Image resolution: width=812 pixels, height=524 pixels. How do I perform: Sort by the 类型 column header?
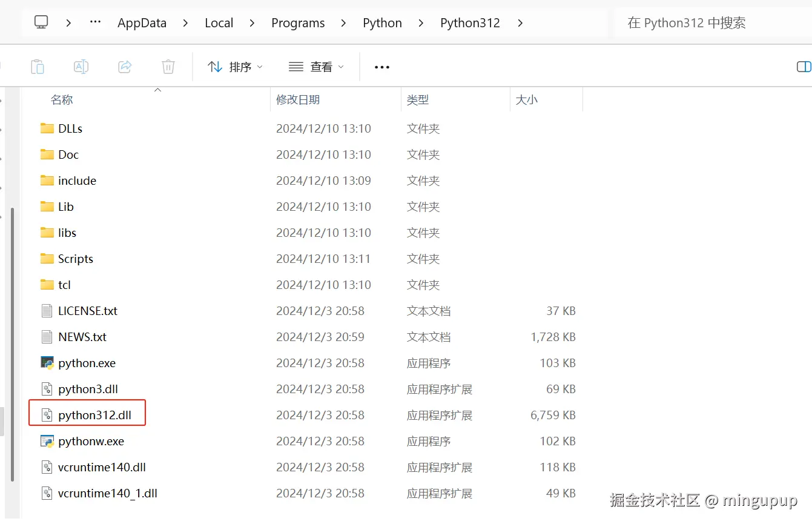[418, 100]
